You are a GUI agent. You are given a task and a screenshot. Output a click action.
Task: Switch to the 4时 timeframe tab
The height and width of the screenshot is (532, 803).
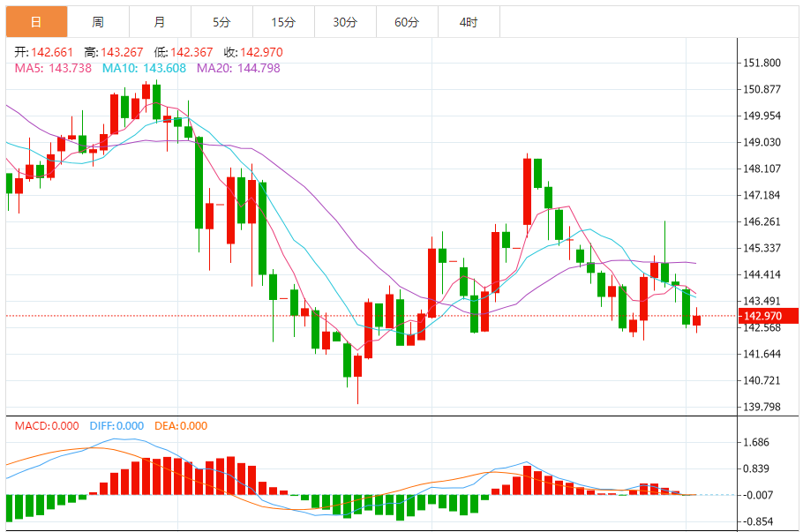(x=469, y=22)
